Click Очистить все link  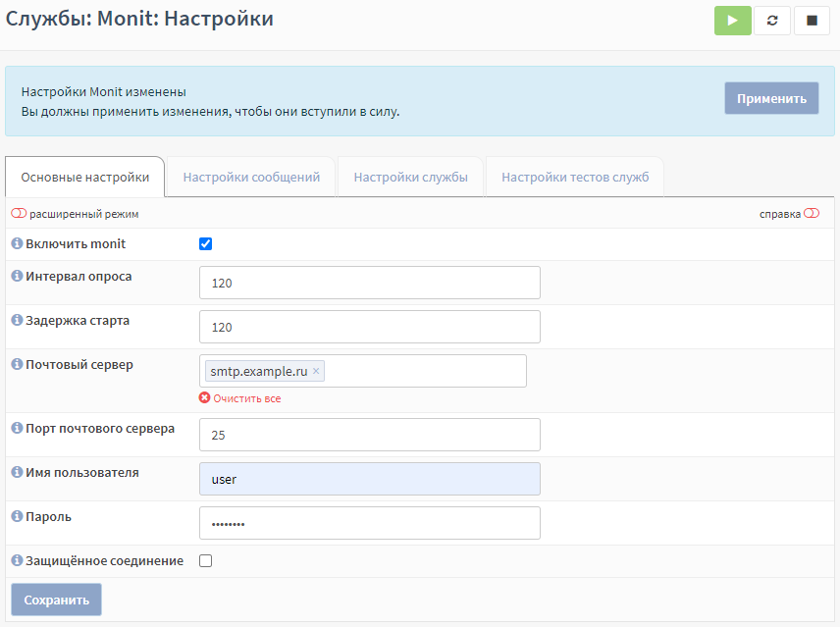click(247, 398)
